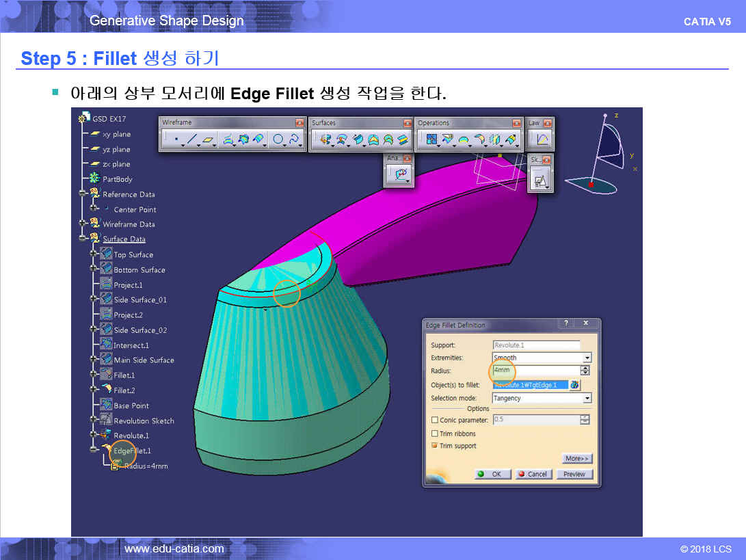Check the Trim ribbons option
Viewport: 746px width, 560px height.
[x=435, y=434]
